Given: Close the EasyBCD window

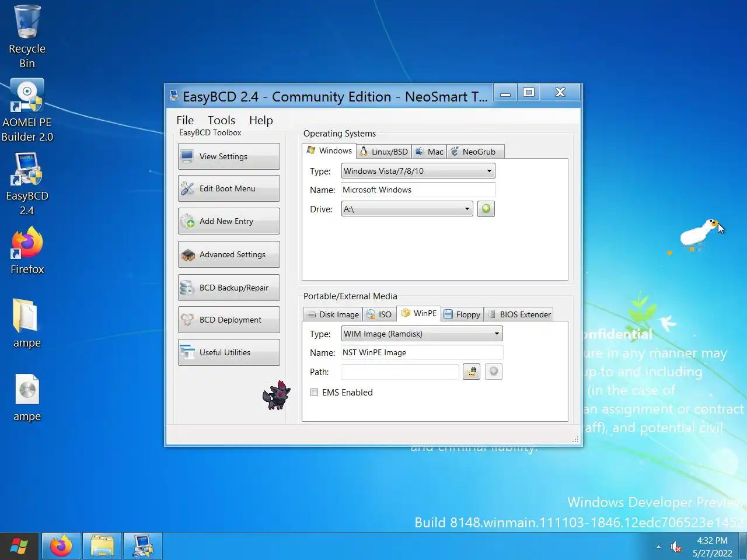Looking at the screenshot, I should (x=560, y=93).
